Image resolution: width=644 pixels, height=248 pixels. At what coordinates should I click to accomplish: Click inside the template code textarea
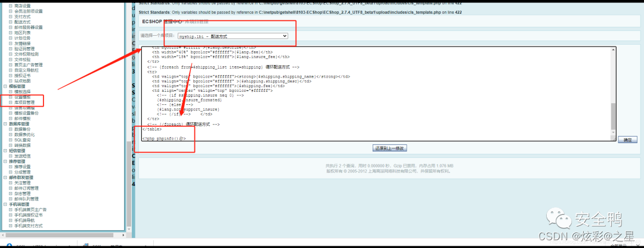click(376, 94)
